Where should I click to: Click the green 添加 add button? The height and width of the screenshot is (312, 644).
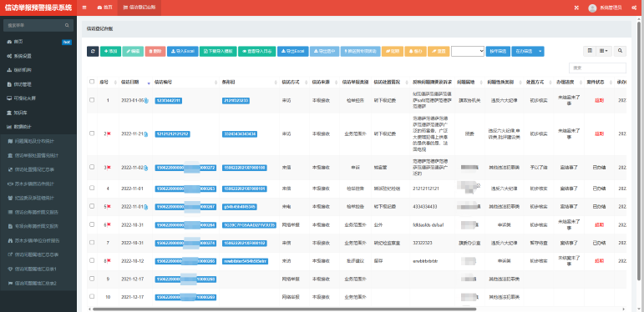(110, 51)
